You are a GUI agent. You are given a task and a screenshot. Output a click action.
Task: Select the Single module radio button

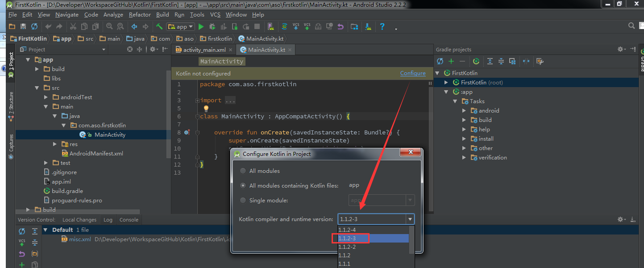pos(243,200)
